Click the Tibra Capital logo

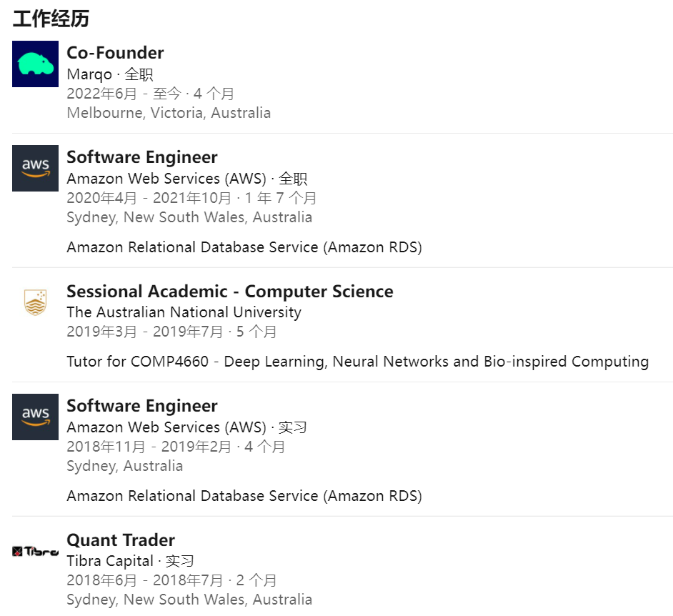[35, 551]
